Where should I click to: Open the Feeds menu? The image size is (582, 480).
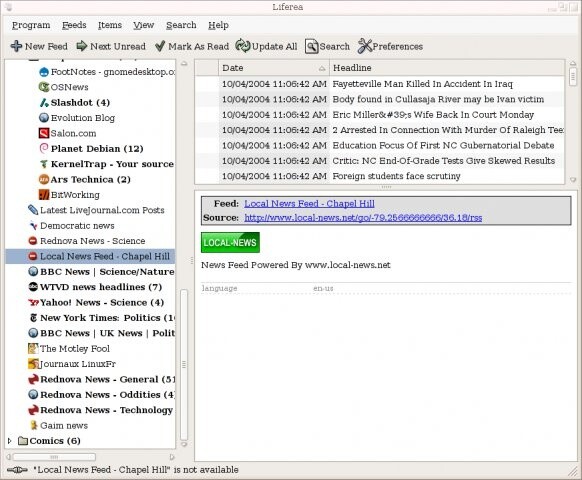[x=74, y=25]
